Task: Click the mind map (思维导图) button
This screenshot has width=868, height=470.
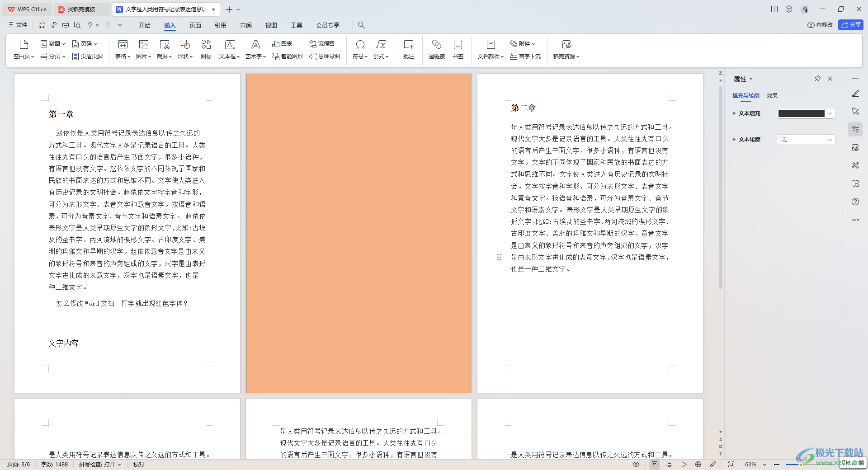Action: coord(325,56)
